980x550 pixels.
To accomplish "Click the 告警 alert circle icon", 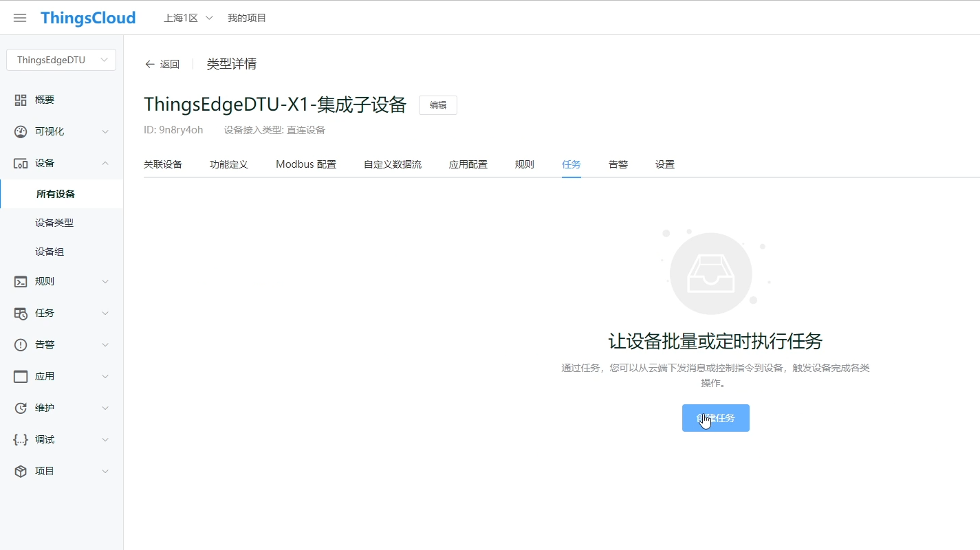I will click(21, 344).
